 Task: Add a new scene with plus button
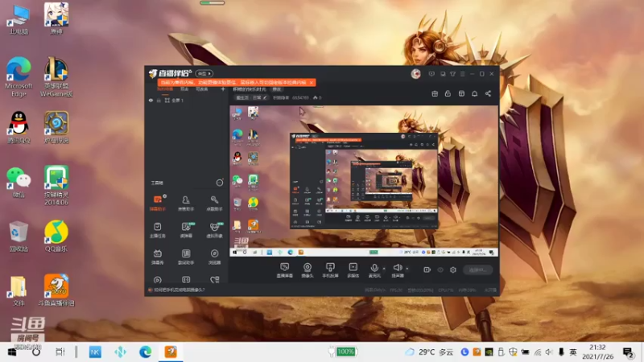[x=223, y=89]
